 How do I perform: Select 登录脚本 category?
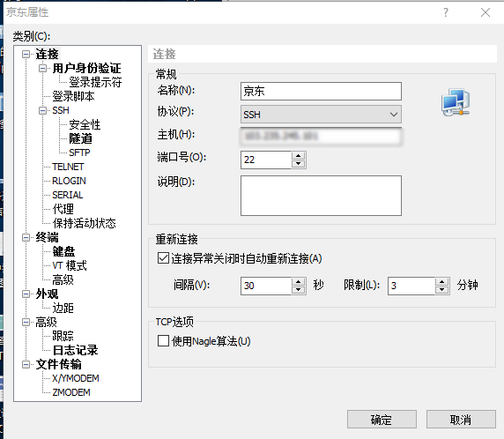click(74, 96)
